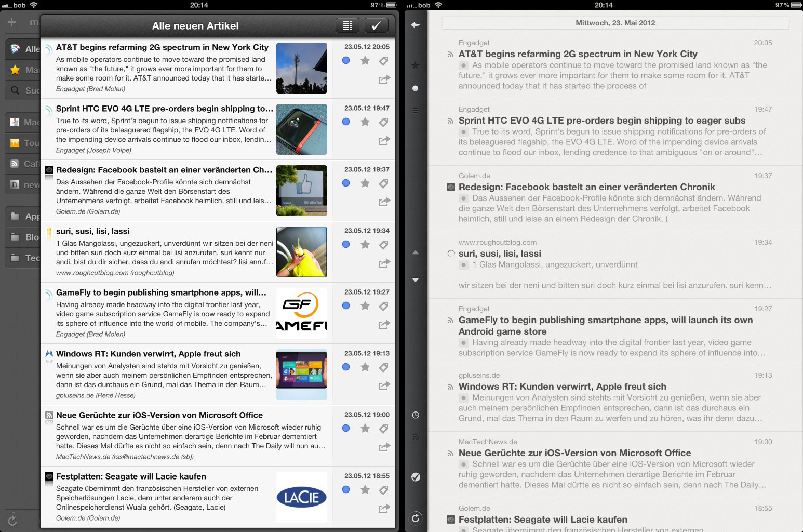
Task: Open the LaCie logo thumbnail
Action: click(x=302, y=497)
